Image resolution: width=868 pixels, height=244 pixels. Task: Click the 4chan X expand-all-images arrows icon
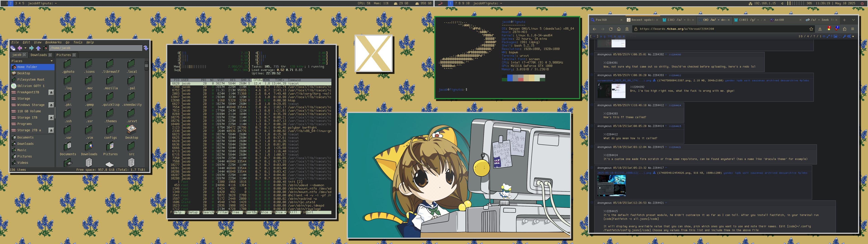tap(828, 36)
